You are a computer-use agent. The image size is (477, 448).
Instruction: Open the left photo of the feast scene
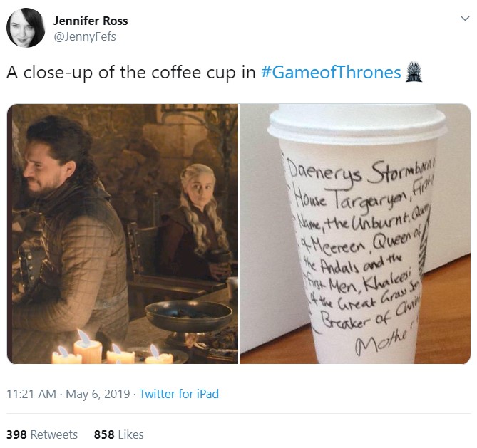(123, 234)
